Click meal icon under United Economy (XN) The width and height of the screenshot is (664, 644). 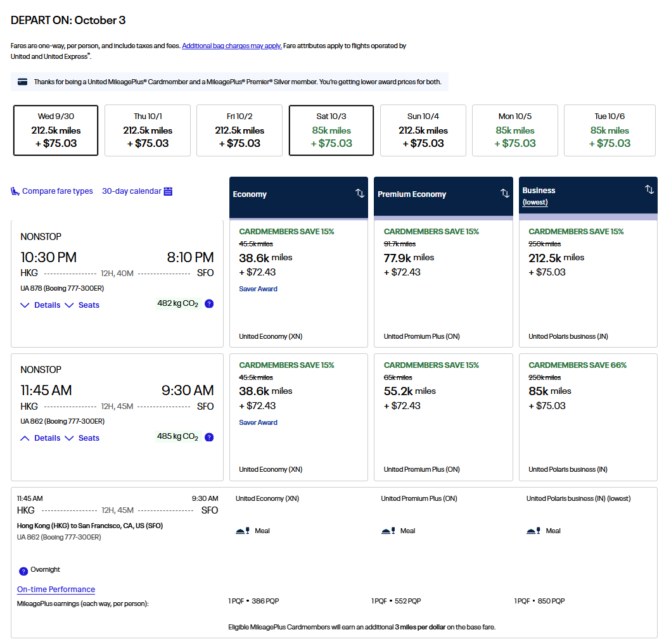pos(242,531)
